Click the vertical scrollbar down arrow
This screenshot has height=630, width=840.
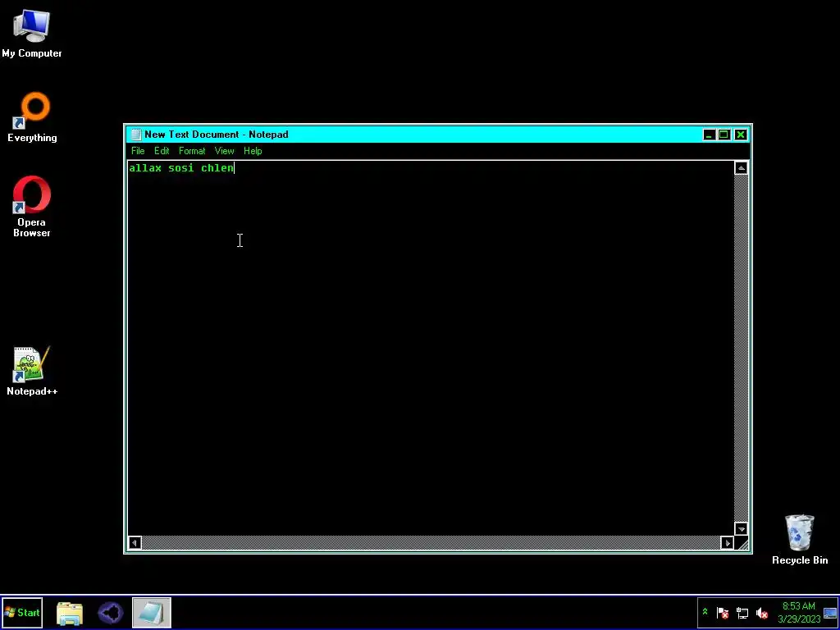741,529
